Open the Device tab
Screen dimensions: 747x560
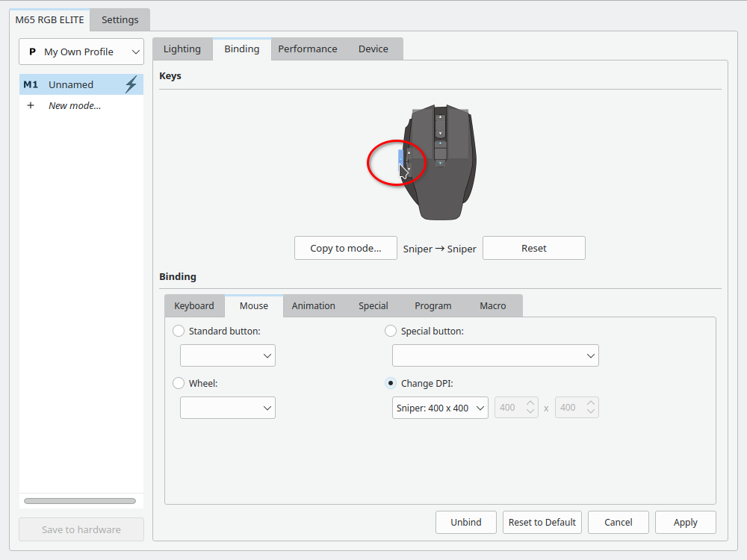click(x=373, y=49)
